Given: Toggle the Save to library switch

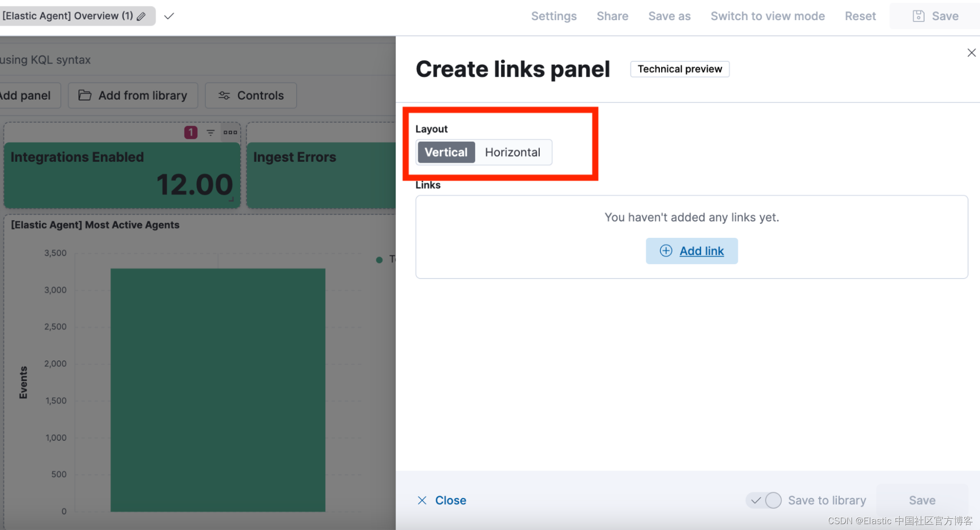Looking at the screenshot, I should [764, 500].
